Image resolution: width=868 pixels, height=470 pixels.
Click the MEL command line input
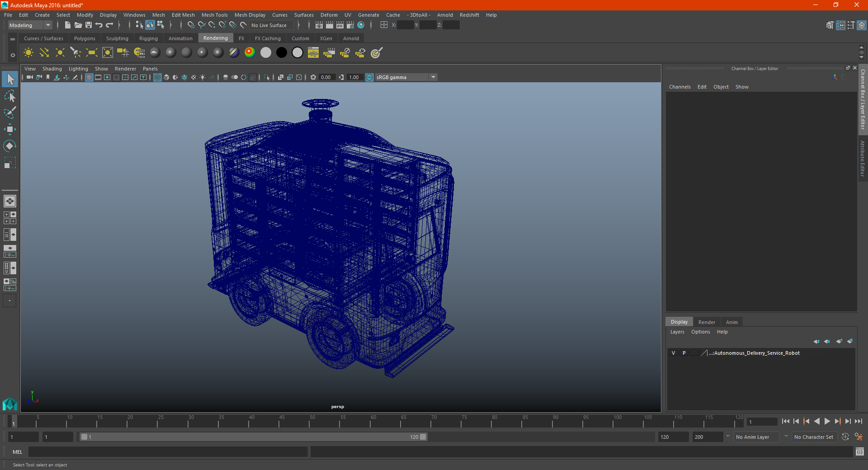pos(168,452)
